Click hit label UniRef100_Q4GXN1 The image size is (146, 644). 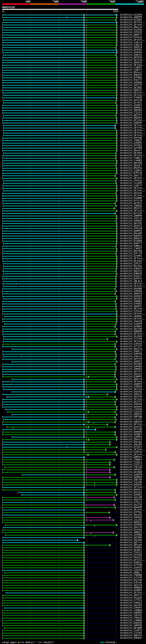pyautogui.click(x=131, y=540)
